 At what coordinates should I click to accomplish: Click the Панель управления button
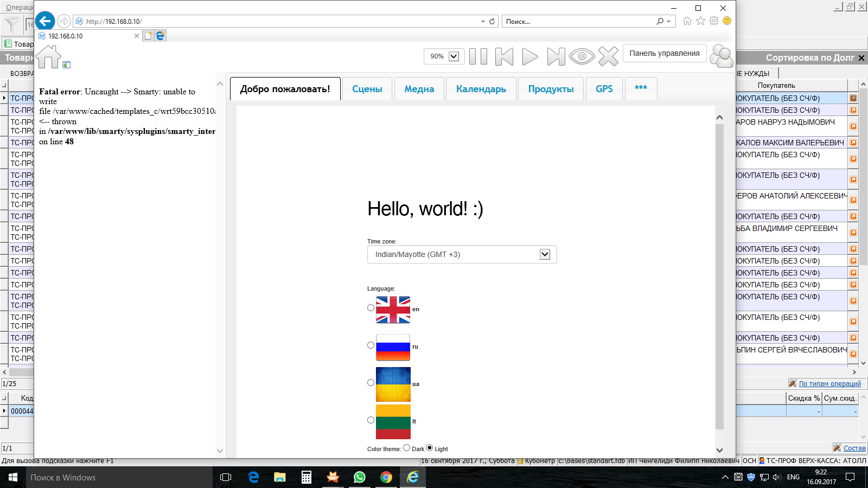point(664,53)
